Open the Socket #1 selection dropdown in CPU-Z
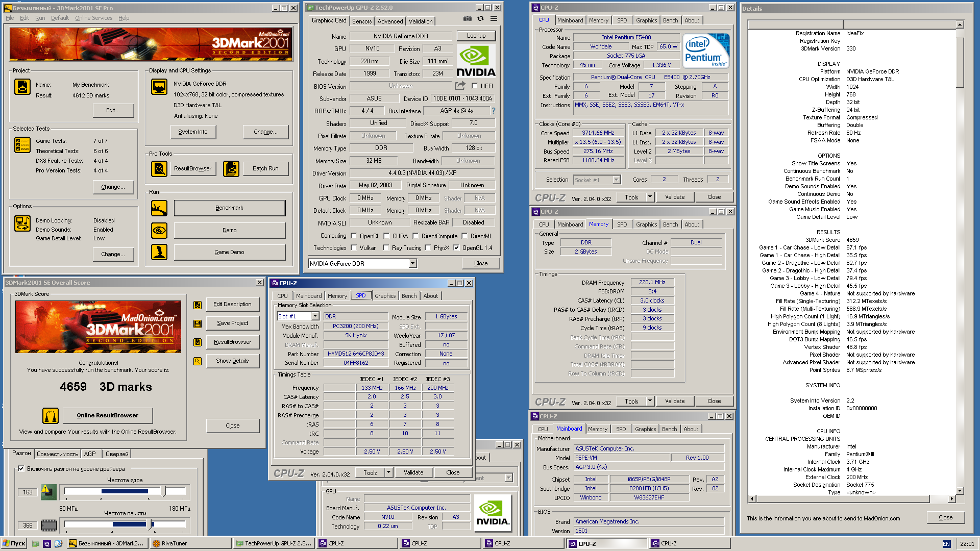This screenshot has width=980, height=551. click(616, 180)
